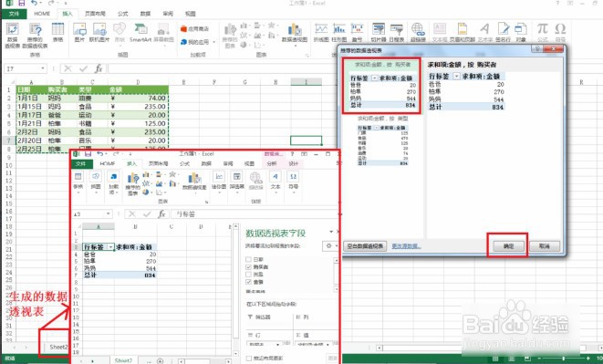Click the 对象 object icon
Screen dimensions: 603x364
521,32
